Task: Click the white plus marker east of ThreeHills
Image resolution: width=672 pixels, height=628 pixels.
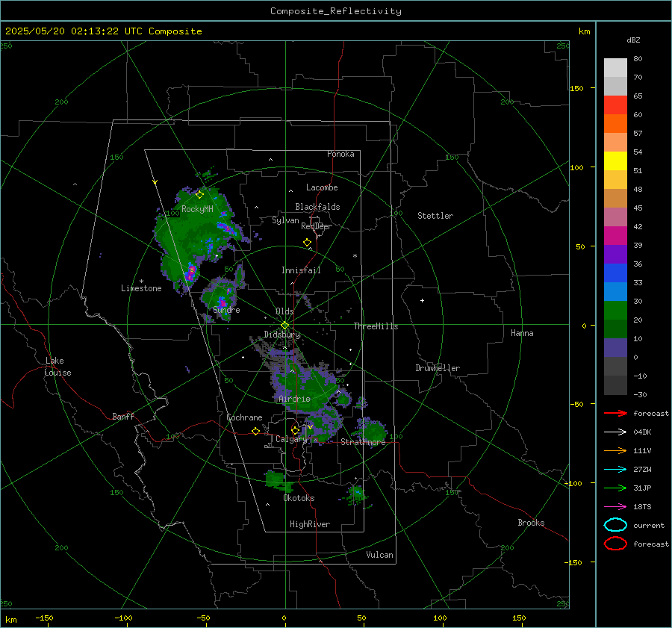Action: pyautogui.click(x=422, y=300)
